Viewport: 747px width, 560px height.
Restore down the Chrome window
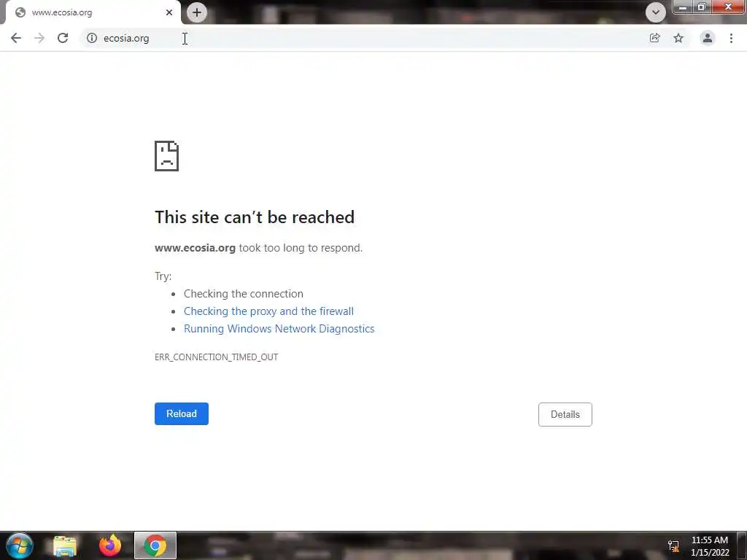(702, 7)
